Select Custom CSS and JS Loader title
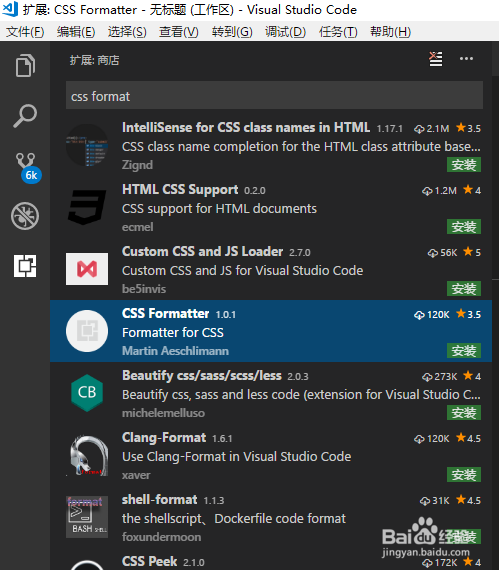 click(202, 252)
